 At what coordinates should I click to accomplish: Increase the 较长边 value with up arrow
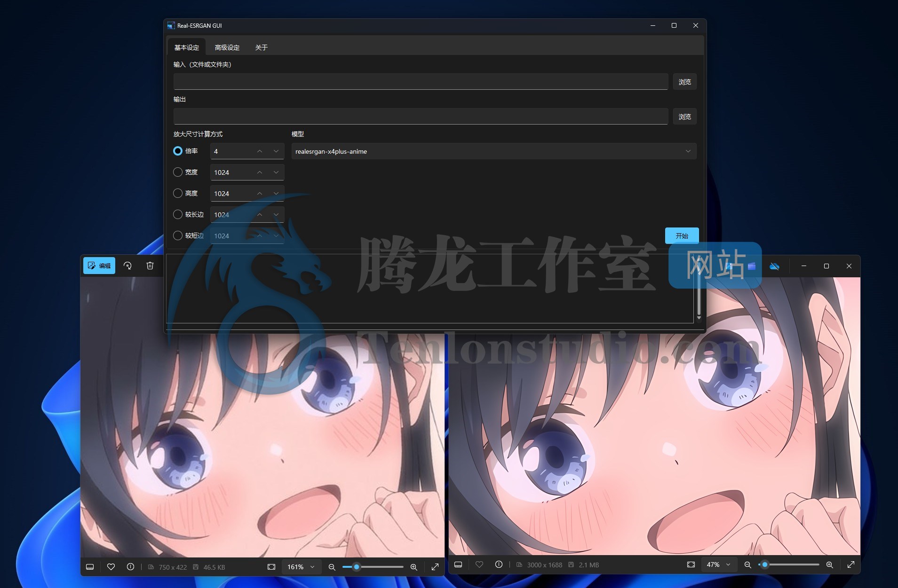coord(260,215)
